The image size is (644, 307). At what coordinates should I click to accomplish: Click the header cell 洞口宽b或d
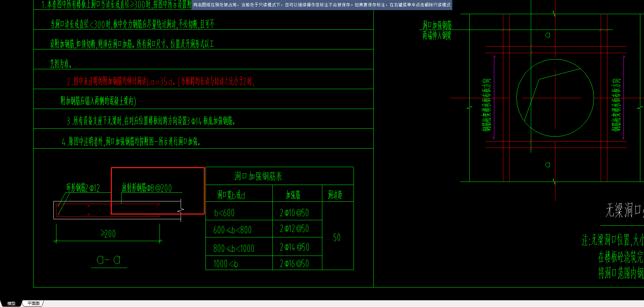click(x=231, y=195)
